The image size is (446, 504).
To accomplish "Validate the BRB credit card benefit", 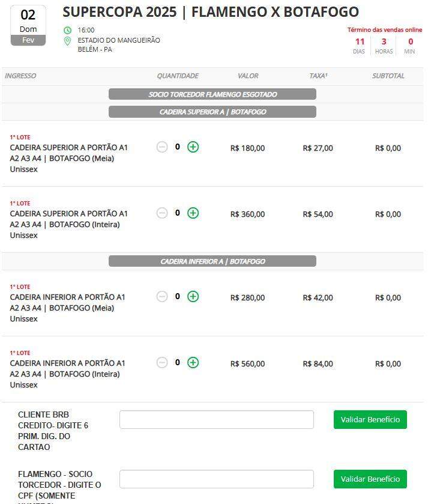I will [x=370, y=420].
